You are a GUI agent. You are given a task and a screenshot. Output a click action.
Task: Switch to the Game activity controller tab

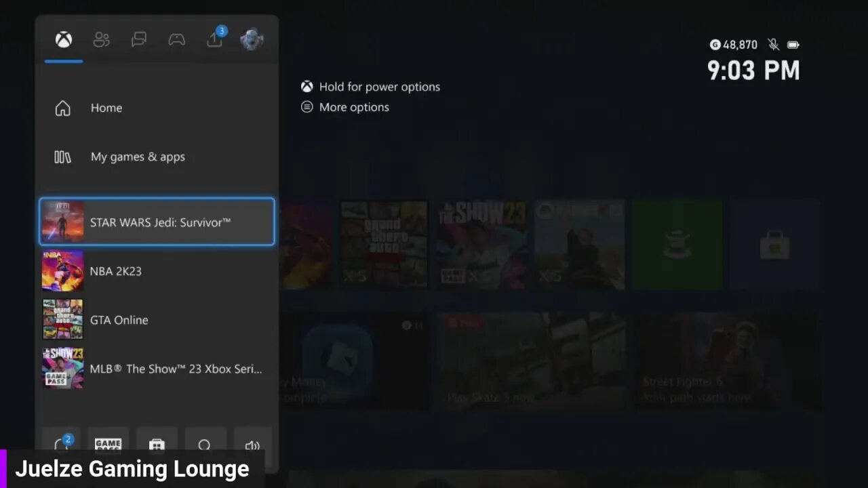pyautogui.click(x=177, y=40)
